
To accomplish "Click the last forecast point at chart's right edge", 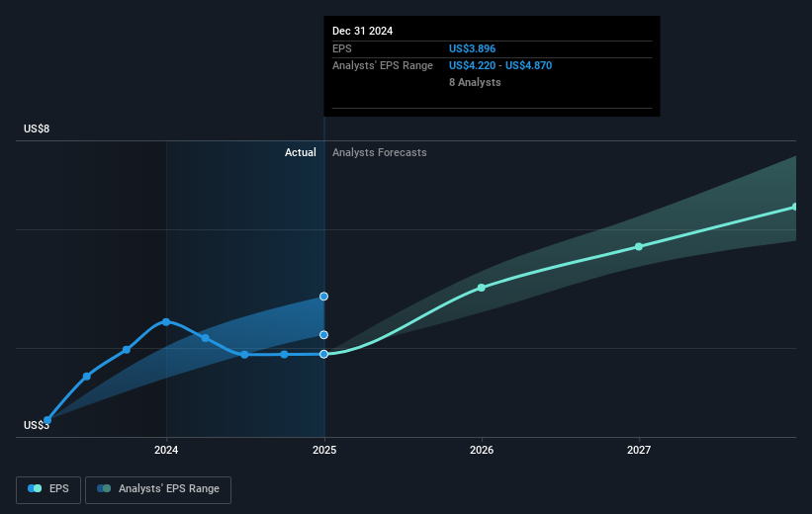I will click(795, 207).
